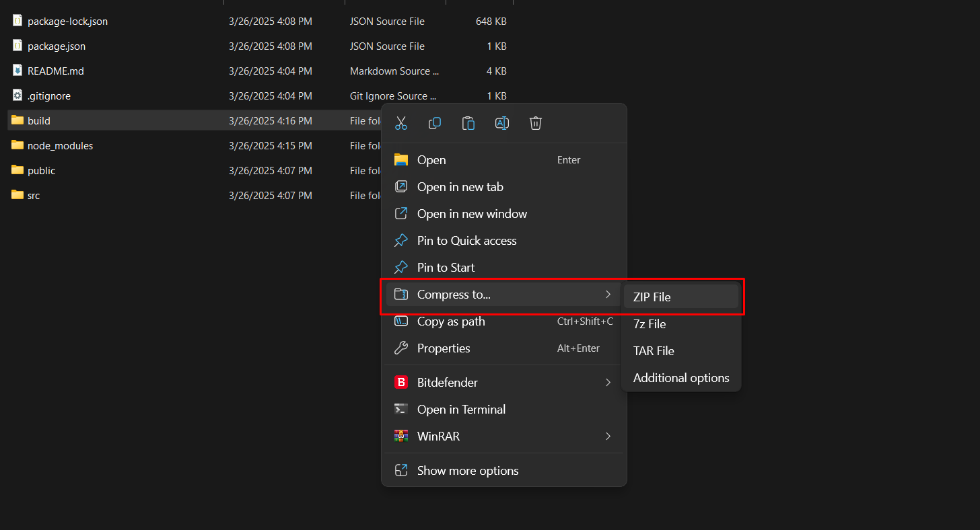
Task: Expand the Compress to submenu chevron
Action: coord(608,295)
